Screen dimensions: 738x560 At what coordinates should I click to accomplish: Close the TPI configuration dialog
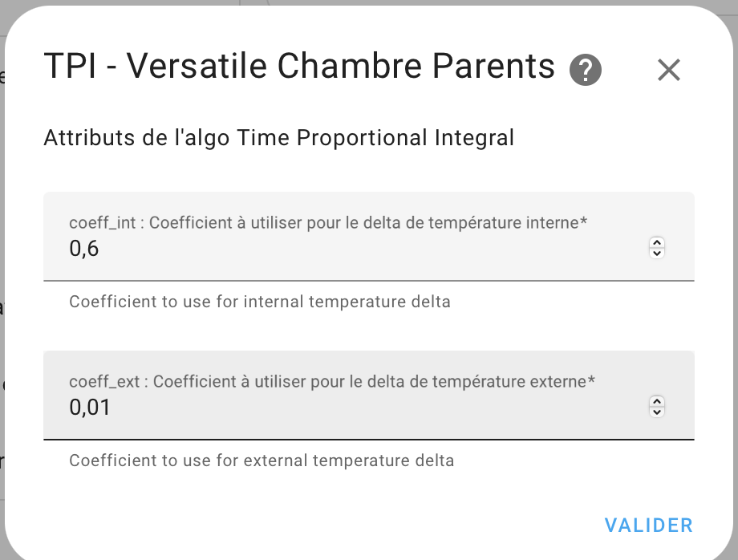(669, 70)
